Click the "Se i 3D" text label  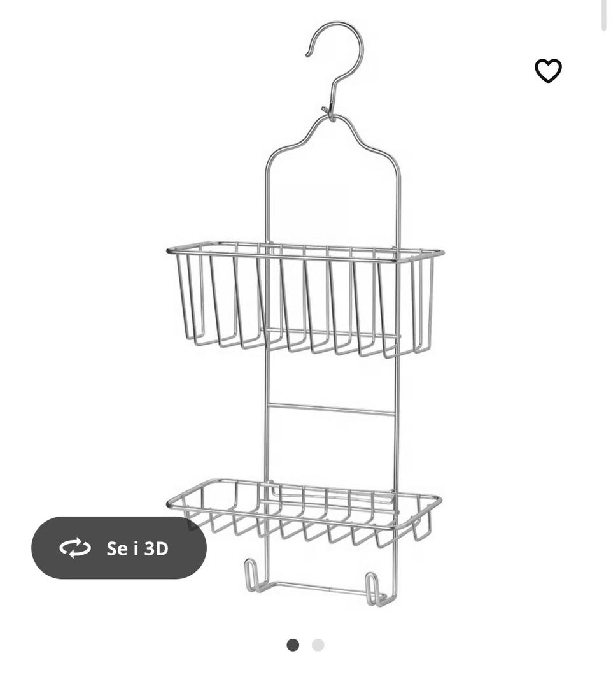point(137,548)
